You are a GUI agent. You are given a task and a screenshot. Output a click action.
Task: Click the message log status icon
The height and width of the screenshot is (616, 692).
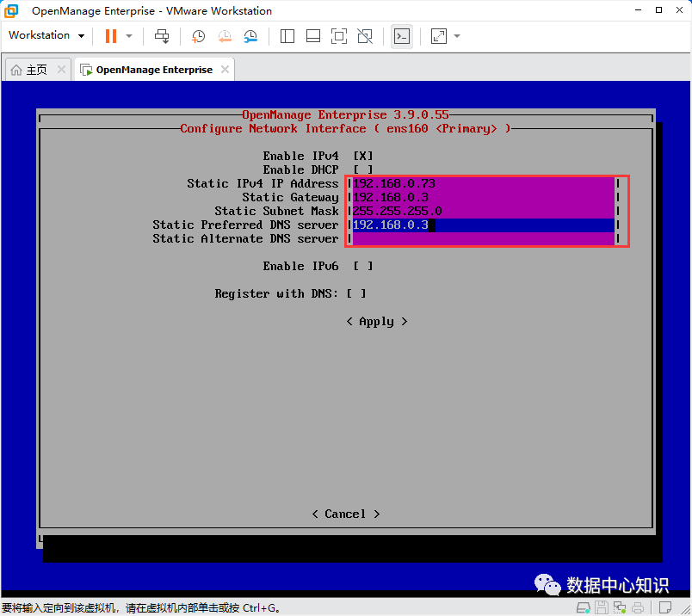point(665,607)
